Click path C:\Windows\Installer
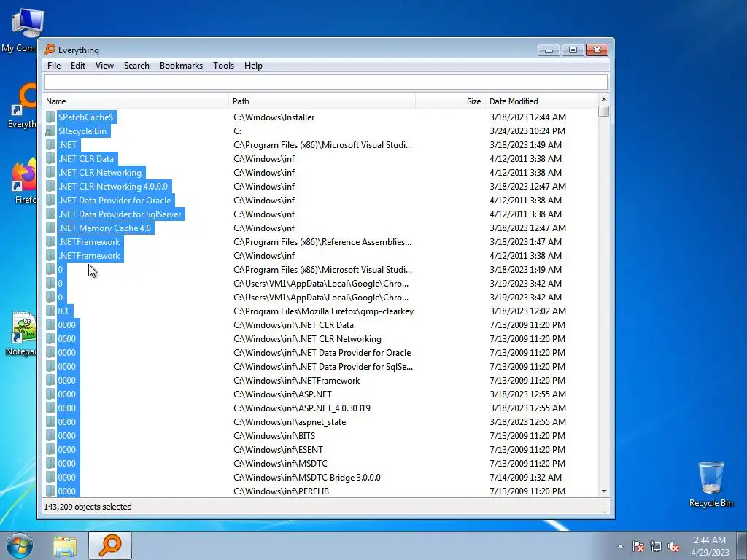 coord(274,117)
